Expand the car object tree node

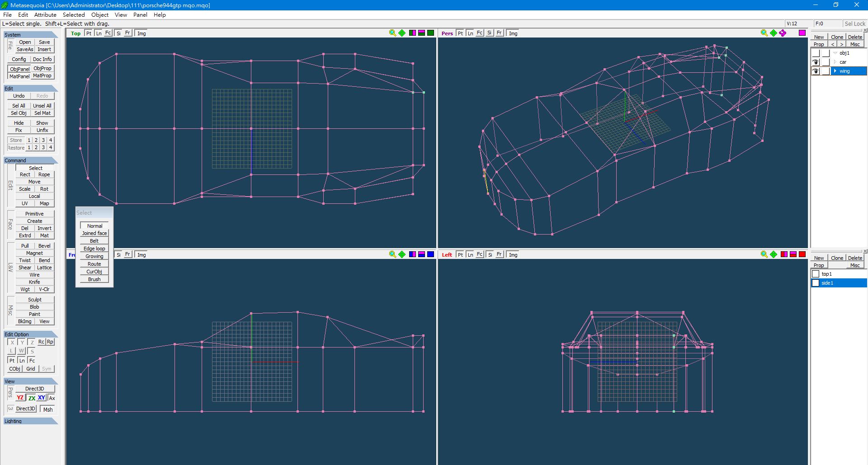[835, 62]
